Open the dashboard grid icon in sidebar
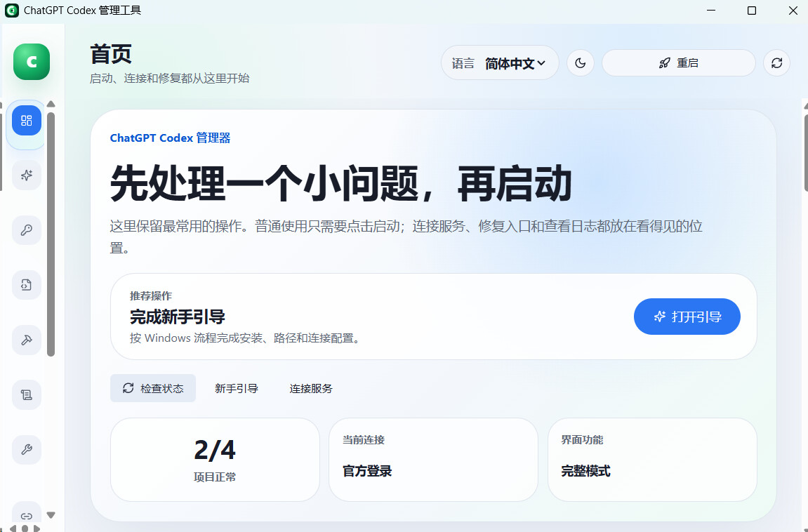Image resolution: width=808 pixels, height=532 pixels. tap(27, 121)
